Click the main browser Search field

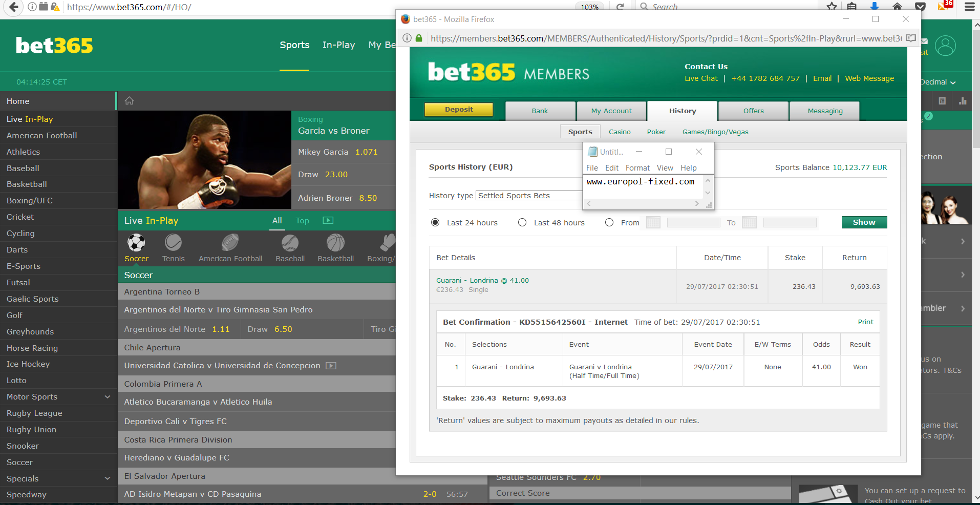[x=727, y=7]
